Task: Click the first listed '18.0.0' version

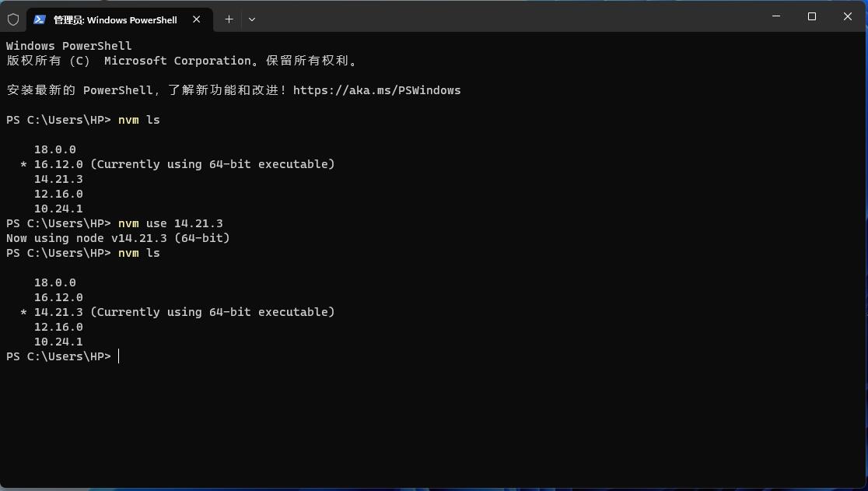Action: coord(54,149)
